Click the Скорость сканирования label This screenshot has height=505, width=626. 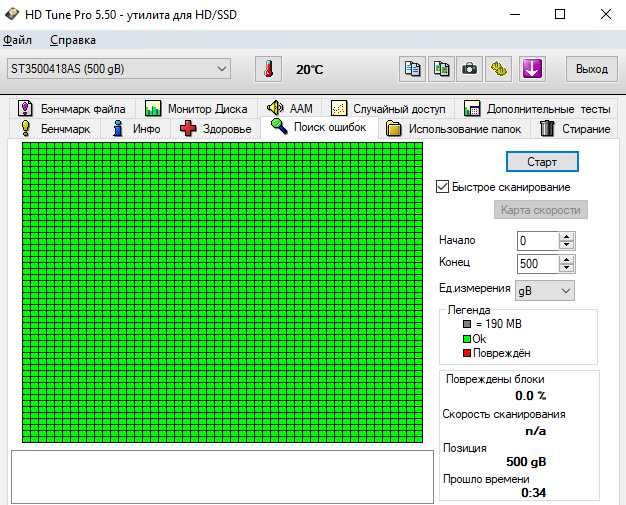click(x=504, y=414)
